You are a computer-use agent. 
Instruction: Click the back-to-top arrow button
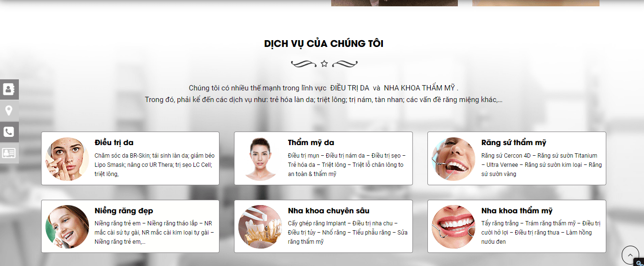(630, 255)
